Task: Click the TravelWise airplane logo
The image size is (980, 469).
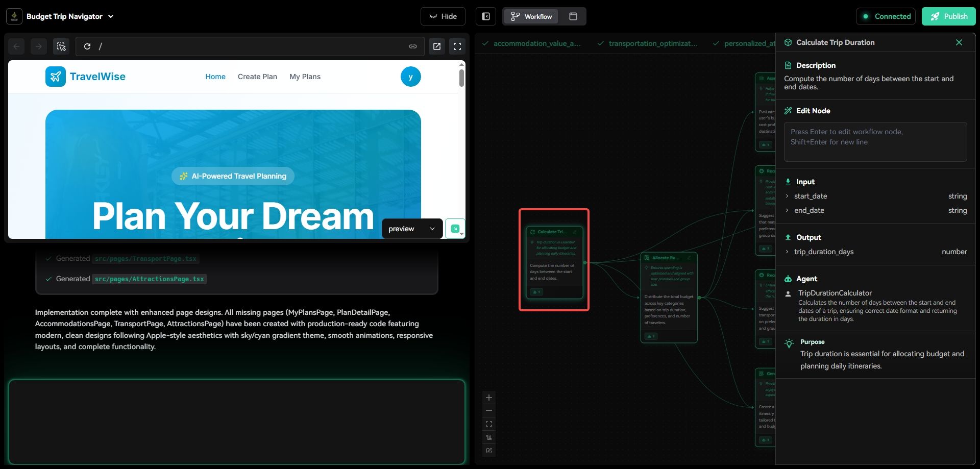Action: [x=56, y=77]
